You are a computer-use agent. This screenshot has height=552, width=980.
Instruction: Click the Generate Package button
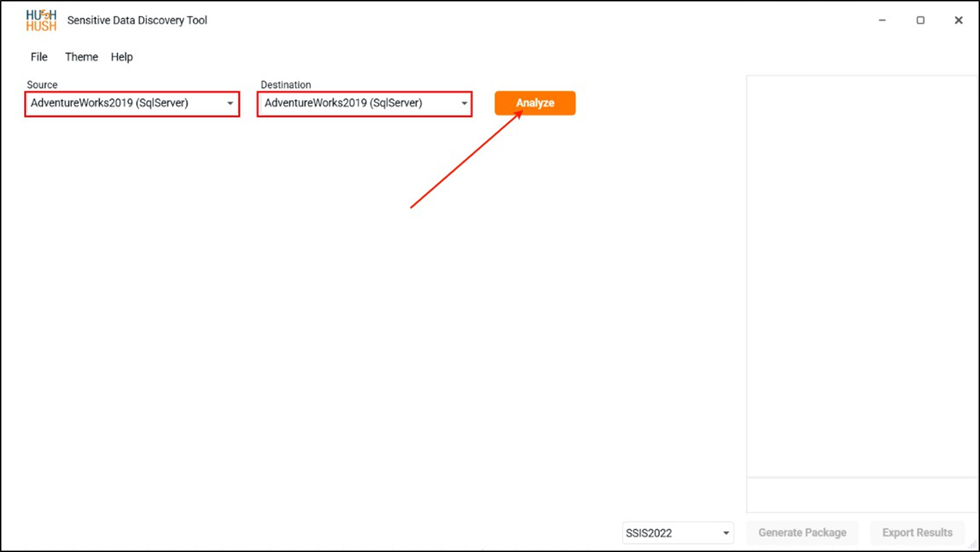click(x=802, y=533)
